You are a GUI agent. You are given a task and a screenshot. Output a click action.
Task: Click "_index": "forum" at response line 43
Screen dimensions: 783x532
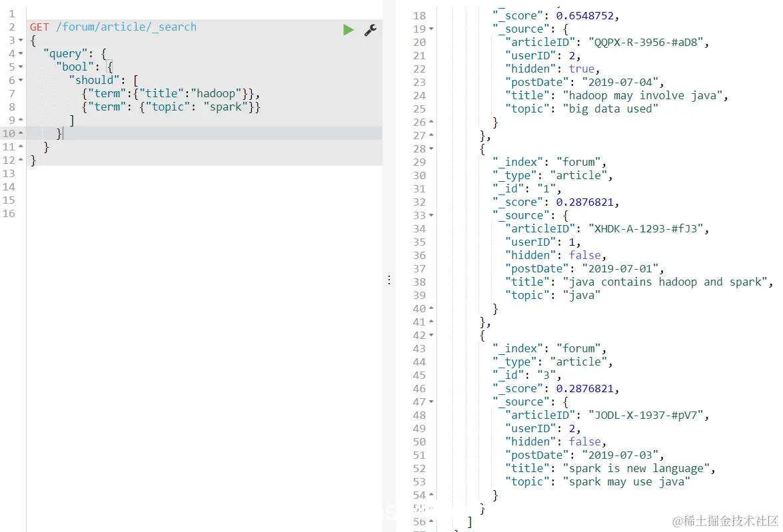click(x=549, y=348)
